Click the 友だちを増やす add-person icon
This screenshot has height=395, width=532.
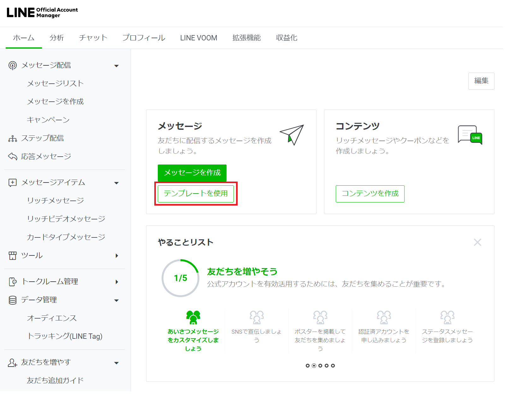coord(13,362)
